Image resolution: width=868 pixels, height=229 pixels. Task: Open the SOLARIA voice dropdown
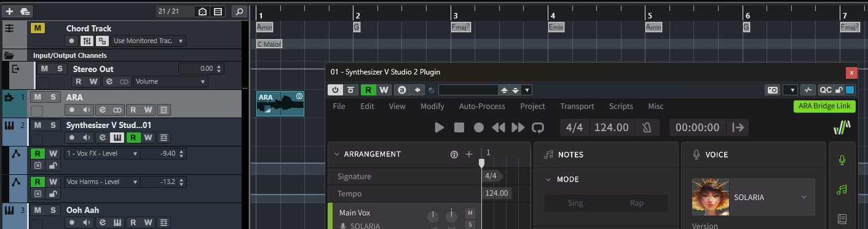click(753, 197)
